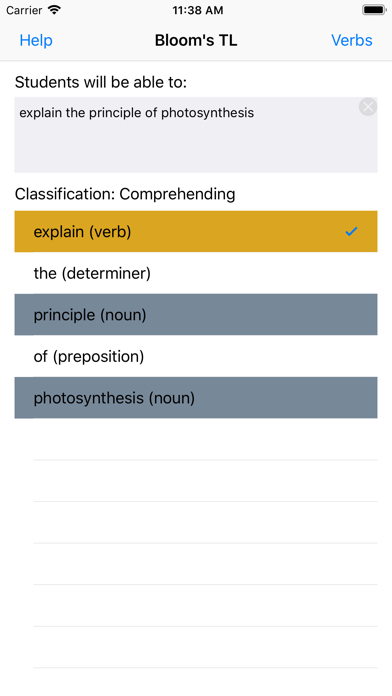Select the explain (verb) row

[196, 231]
